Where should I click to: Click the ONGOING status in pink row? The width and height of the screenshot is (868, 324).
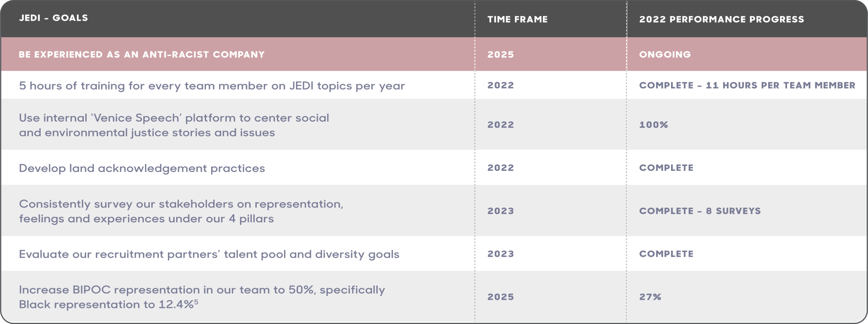[x=665, y=55]
